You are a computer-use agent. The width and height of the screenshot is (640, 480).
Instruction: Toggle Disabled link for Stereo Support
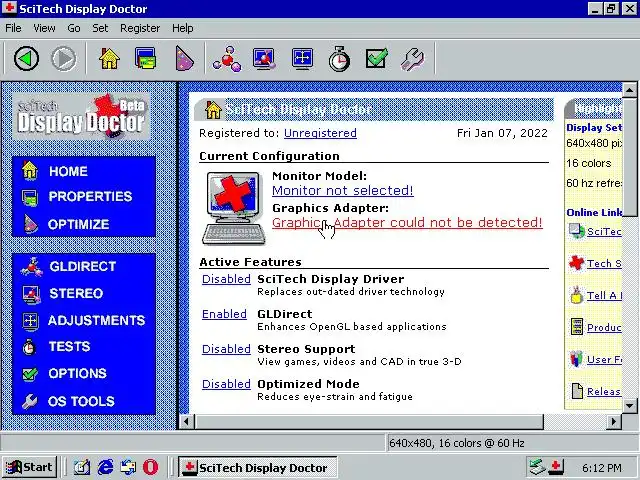(226, 349)
